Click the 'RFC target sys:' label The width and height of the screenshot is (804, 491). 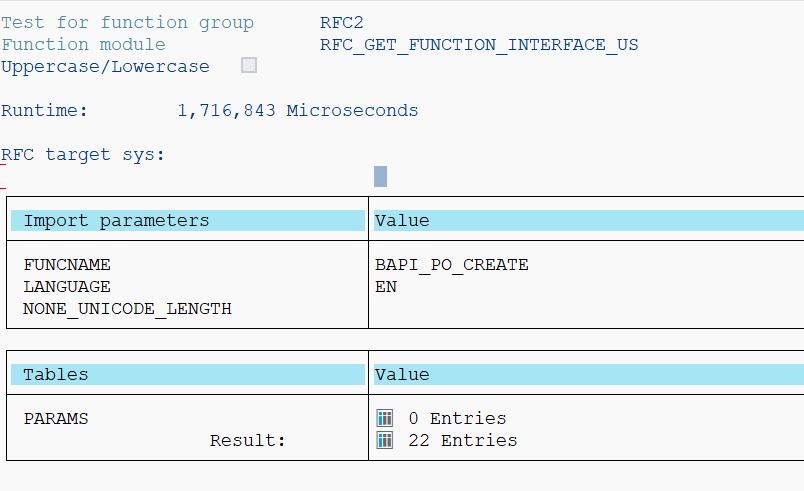tap(83, 155)
